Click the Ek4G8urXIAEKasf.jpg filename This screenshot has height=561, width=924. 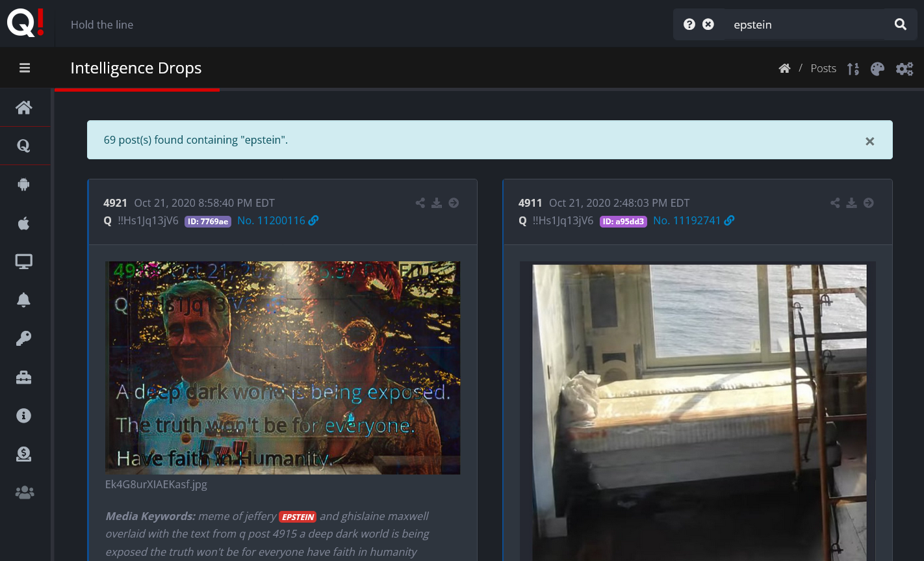click(156, 484)
